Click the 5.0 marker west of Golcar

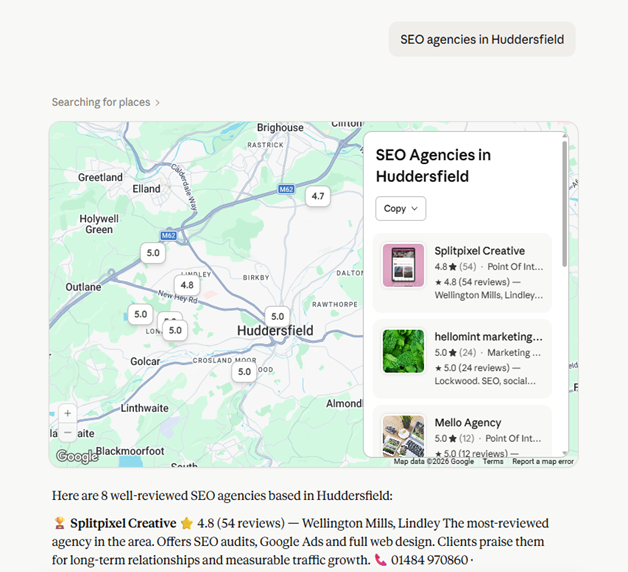141,314
